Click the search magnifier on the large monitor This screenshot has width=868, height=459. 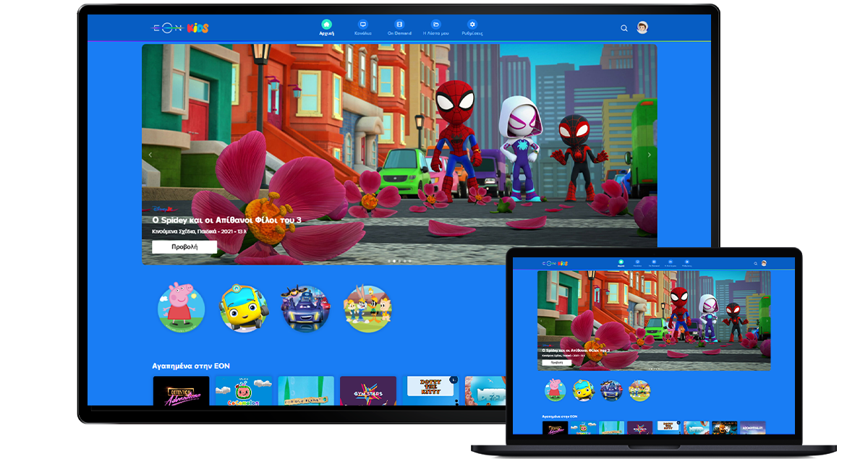624,28
